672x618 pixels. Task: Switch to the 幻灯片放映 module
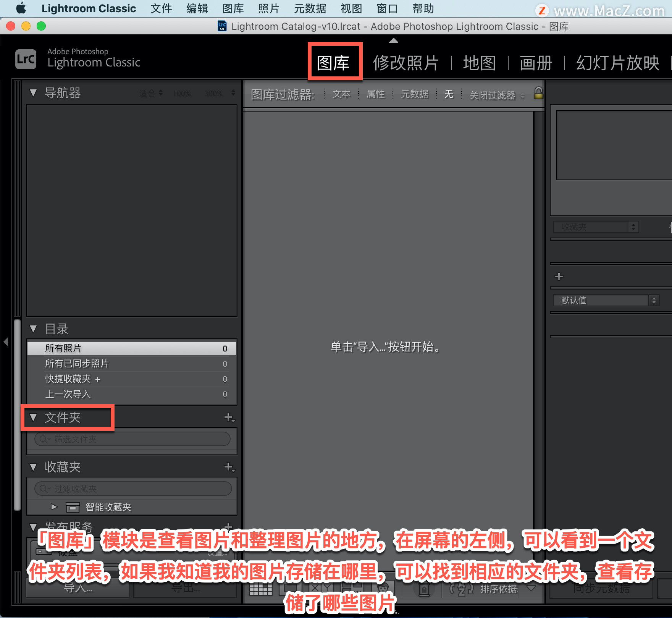point(617,63)
